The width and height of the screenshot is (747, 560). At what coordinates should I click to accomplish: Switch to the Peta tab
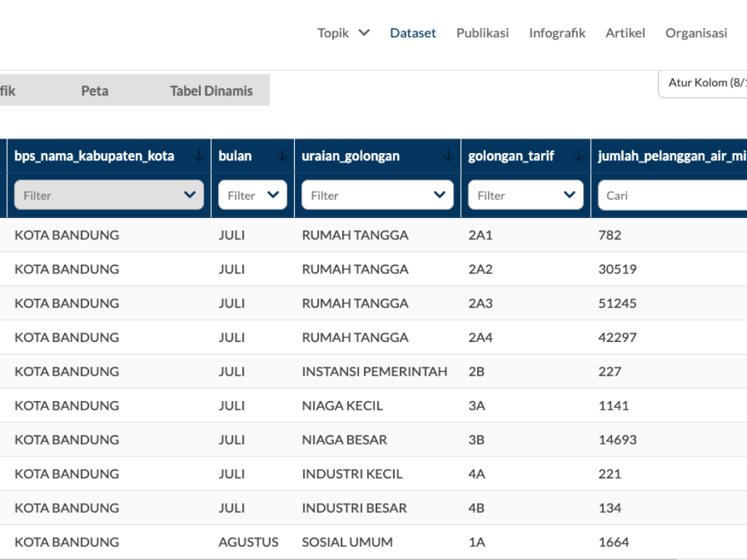coord(94,90)
